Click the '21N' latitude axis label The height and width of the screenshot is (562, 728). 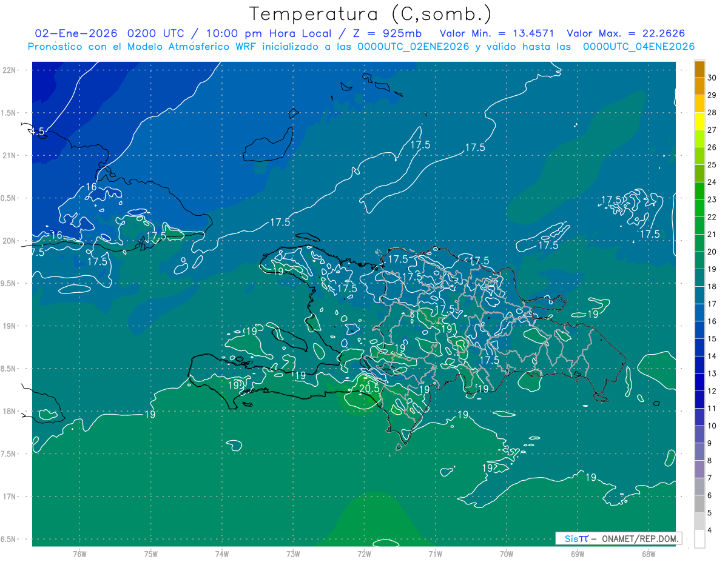[x=8, y=155]
